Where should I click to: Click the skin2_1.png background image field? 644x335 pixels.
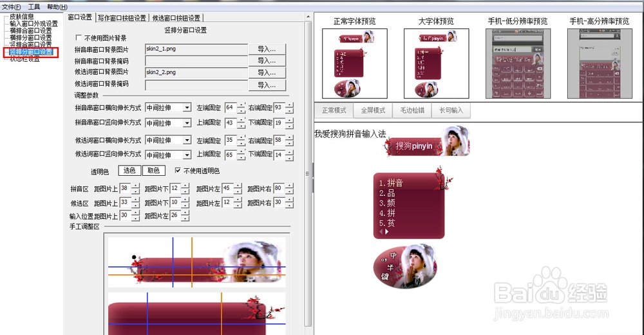pyautogui.click(x=196, y=49)
